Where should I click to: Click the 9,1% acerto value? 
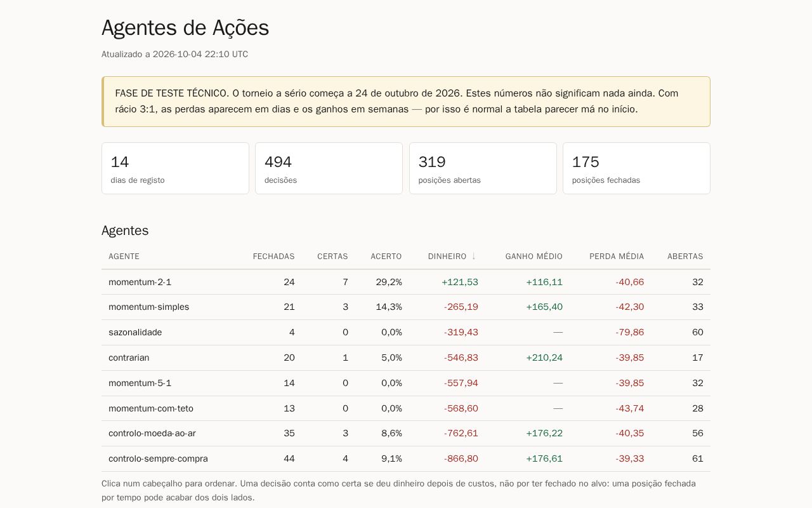[x=391, y=459]
